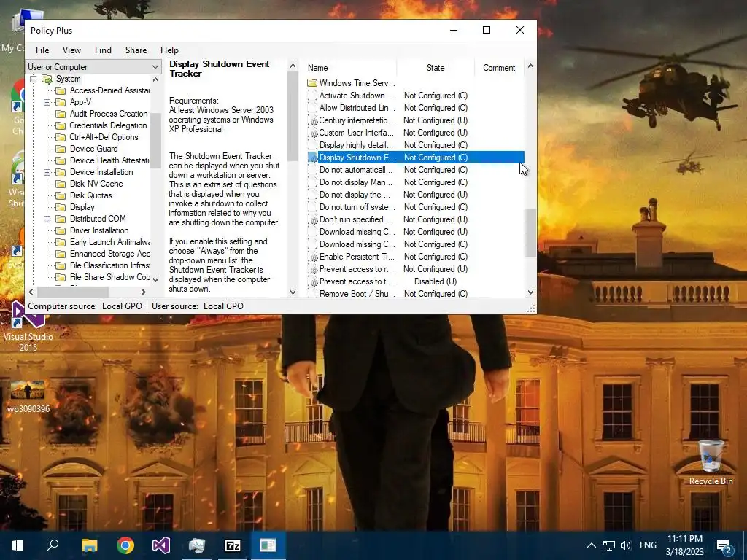Select Do not turn off system policy
Image resolution: width=747 pixels, height=560 pixels.
click(415, 206)
